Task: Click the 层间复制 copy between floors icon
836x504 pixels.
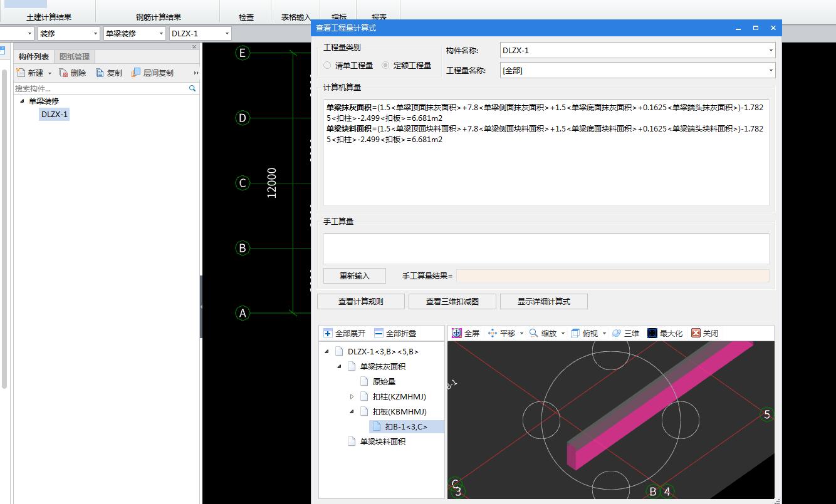Action: pos(136,73)
